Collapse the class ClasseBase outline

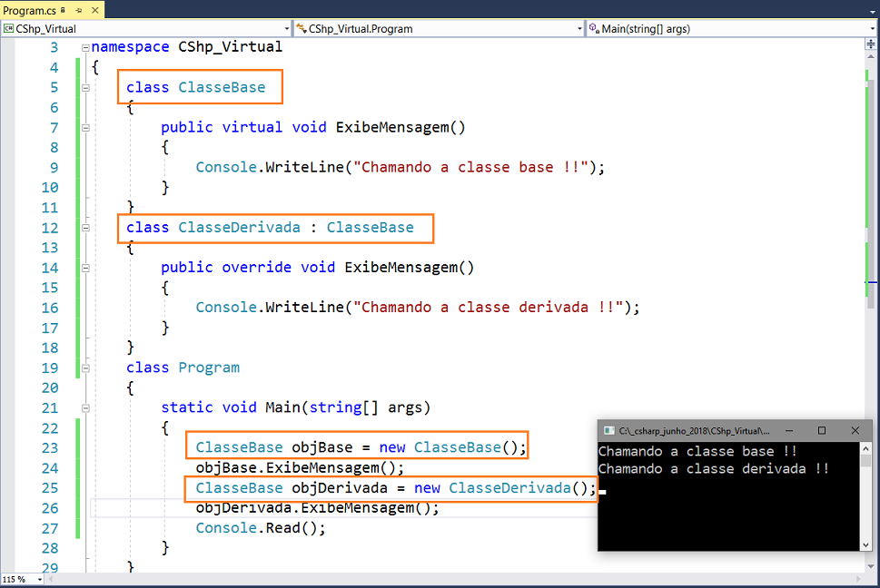click(x=85, y=88)
